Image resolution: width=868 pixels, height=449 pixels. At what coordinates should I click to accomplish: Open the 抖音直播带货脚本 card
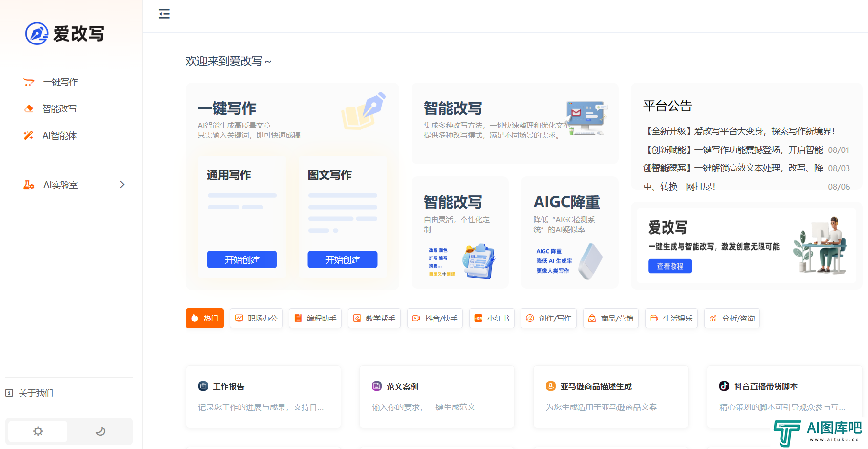[784, 397]
